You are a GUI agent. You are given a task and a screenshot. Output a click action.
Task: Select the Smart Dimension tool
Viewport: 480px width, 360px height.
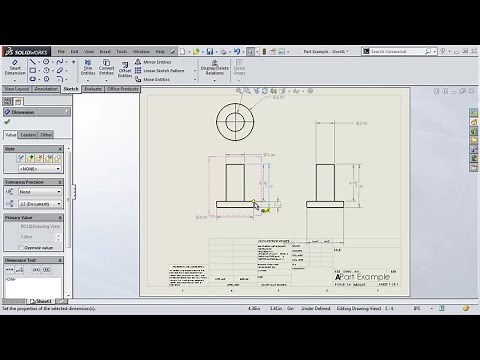(15, 68)
